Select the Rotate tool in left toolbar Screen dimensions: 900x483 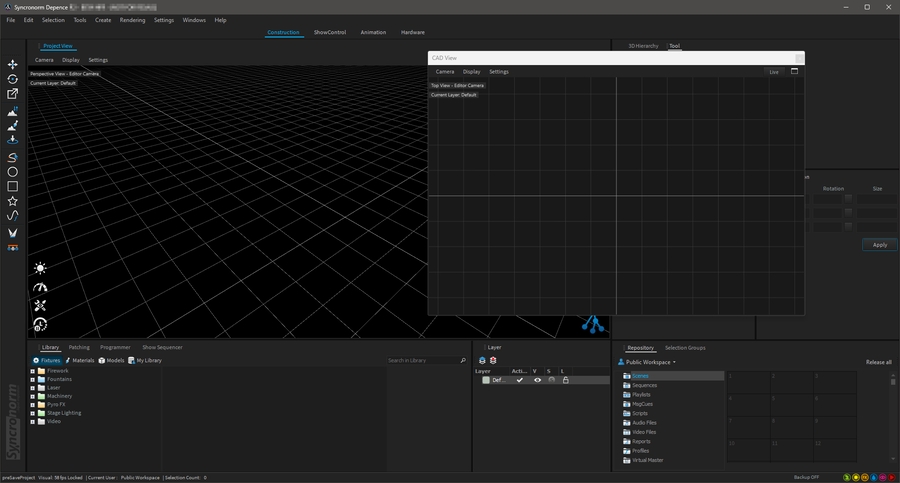(x=13, y=79)
